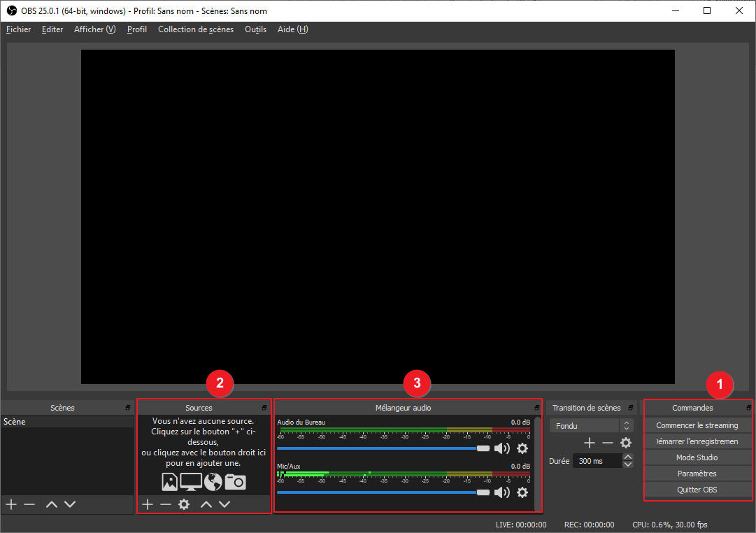Undock the Mélangeur audio panel

click(537, 408)
